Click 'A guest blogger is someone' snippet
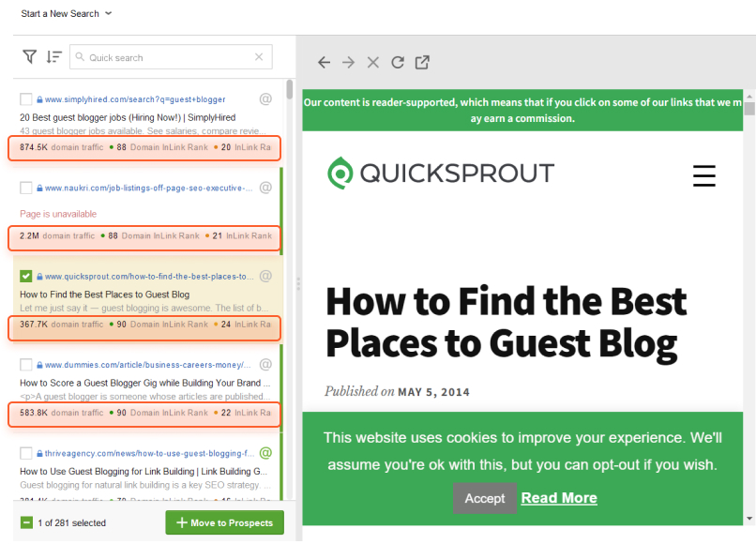This screenshot has height=544, width=756. (x=144, y=397)
